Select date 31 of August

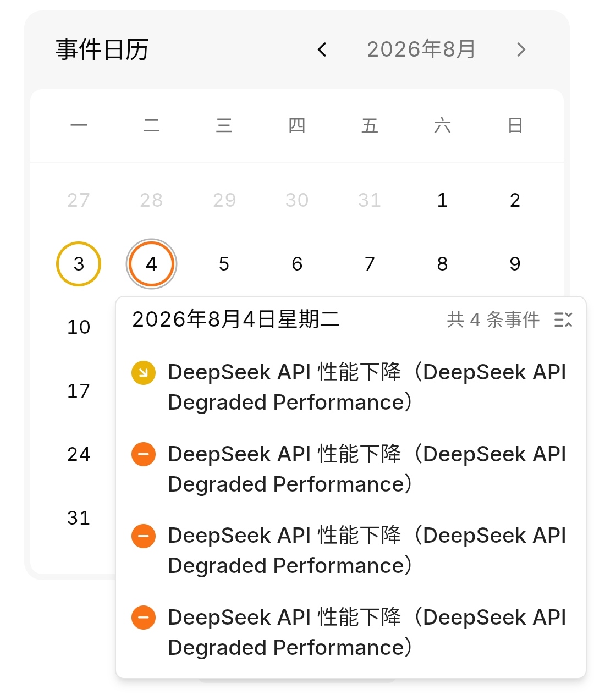(79, 518)
